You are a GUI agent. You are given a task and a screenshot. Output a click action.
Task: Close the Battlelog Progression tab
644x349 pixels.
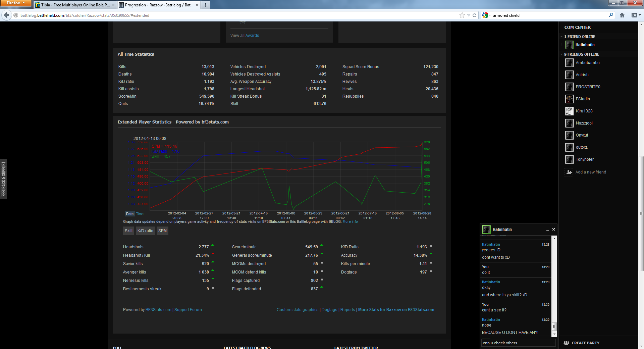[197, 5]
